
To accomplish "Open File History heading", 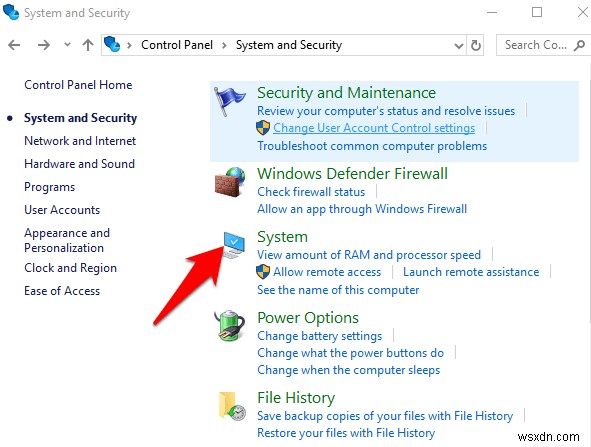I will [296, 398].
